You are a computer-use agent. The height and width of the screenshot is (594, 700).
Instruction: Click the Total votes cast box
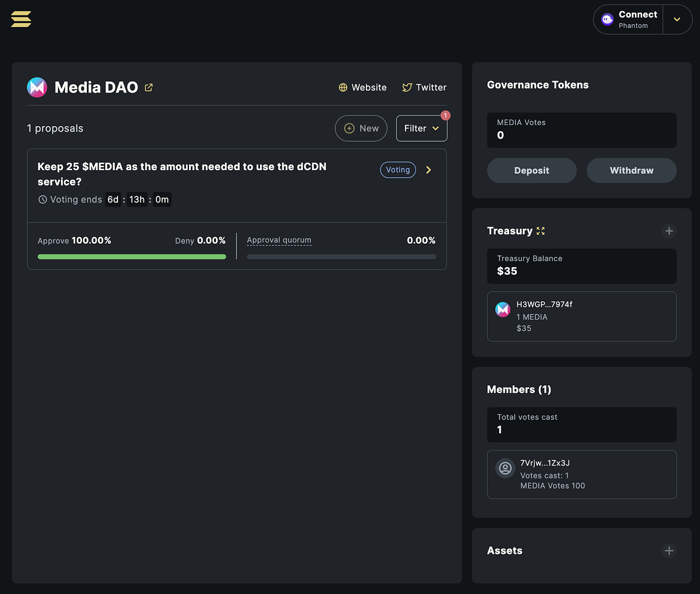(581, 425)
